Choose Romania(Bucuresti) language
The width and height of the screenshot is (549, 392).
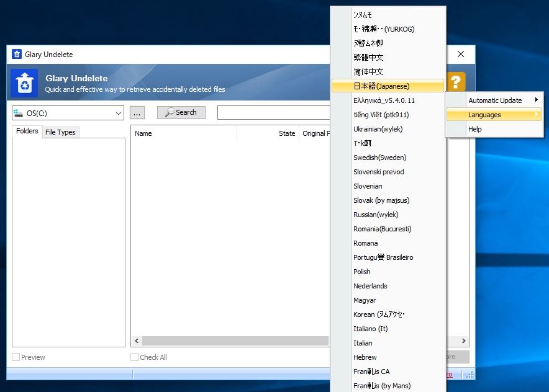click(388, 229)
